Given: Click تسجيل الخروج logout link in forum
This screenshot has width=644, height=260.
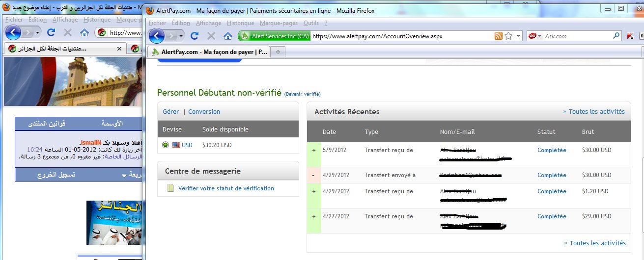Looking at the screenshot, I should tap(57, 175).
